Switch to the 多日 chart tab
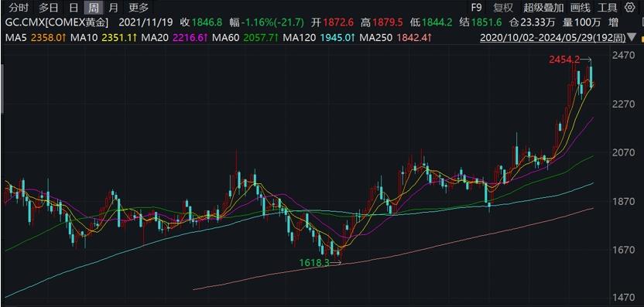 pos(49,8)
